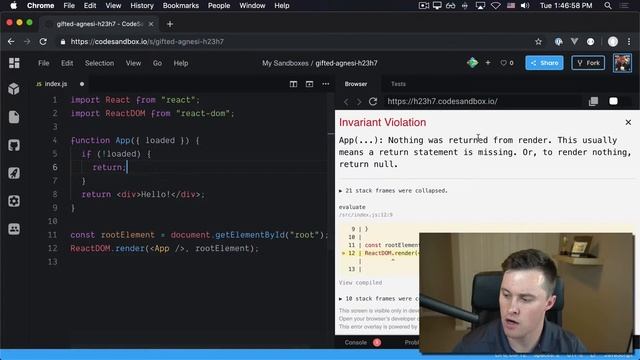Open the Chrome Bookmarks menu
The width and height of the screenshot is (640, 360).
(x=180, y=6)
